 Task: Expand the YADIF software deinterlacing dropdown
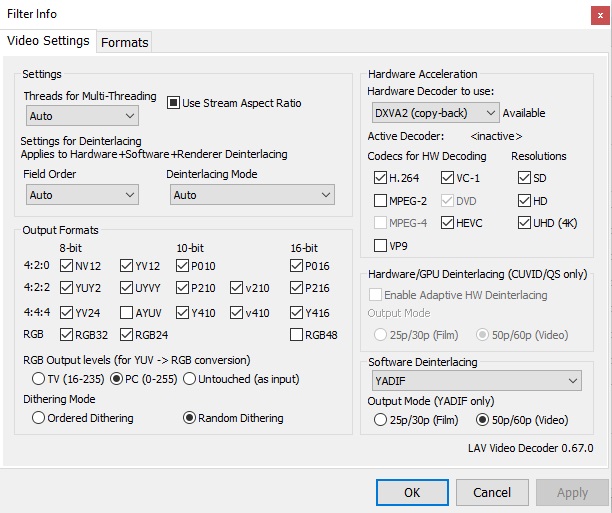pyautogui.click(x=474, y=380)
